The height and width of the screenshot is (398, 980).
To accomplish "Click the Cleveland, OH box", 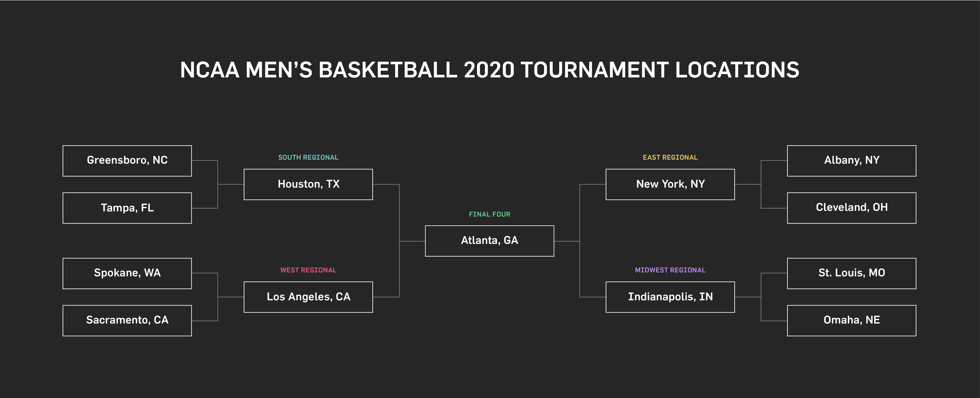I will click(x=852, y=208).
